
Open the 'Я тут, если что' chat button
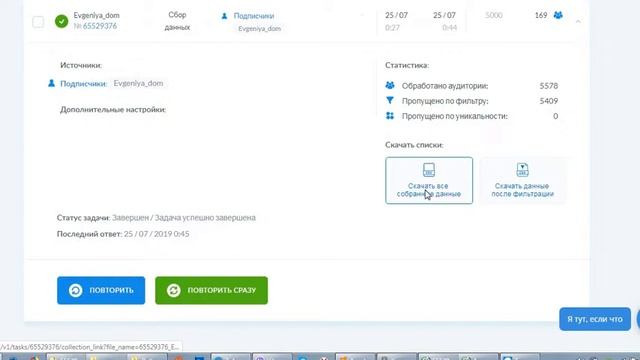tap(595, 319)
